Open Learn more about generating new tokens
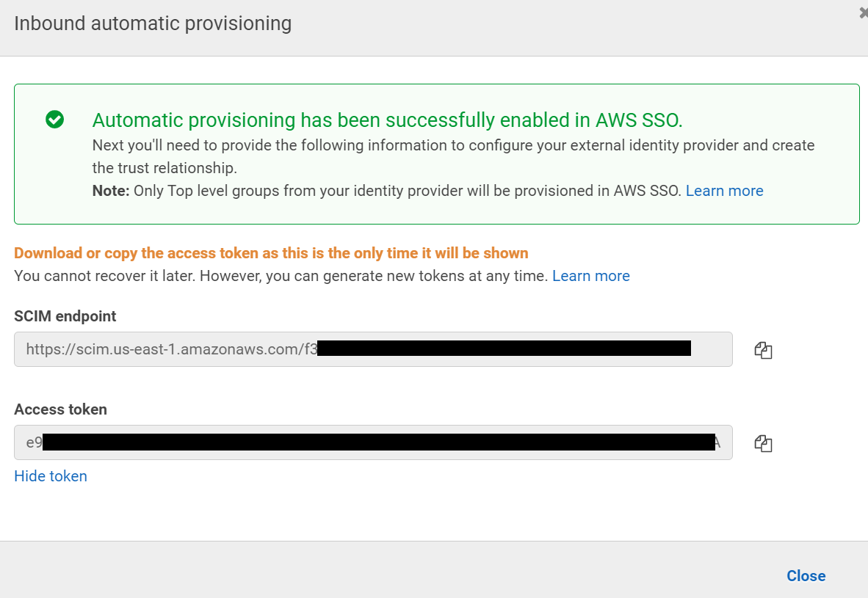 [590, 276]
